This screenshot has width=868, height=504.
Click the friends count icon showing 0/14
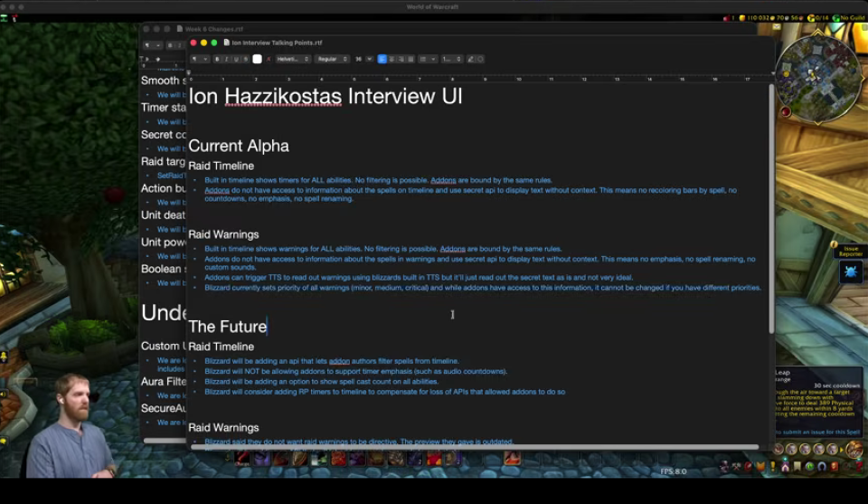819,18
